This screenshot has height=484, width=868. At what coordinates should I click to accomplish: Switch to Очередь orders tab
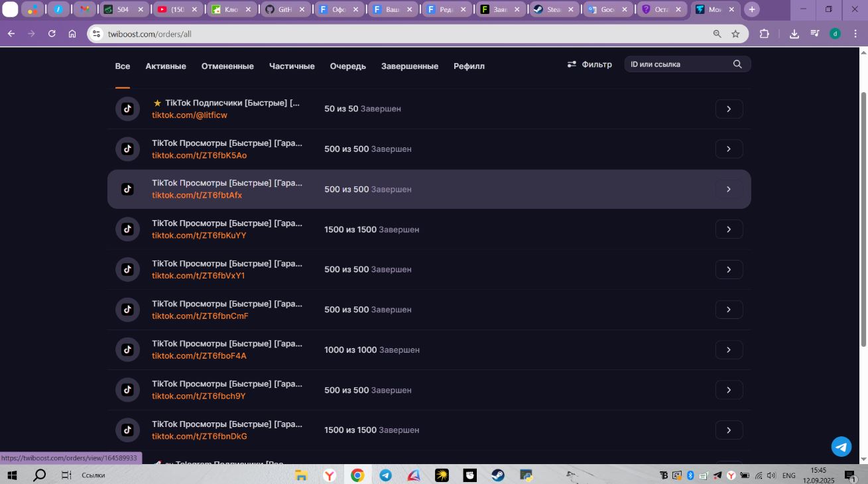(x=348, y=66)
